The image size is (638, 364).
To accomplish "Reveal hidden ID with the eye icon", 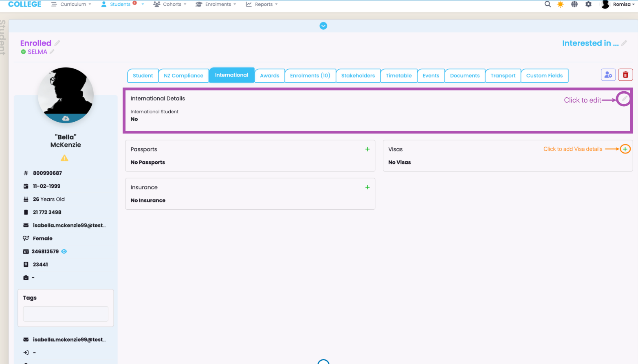I will click(x=64, y=252).
